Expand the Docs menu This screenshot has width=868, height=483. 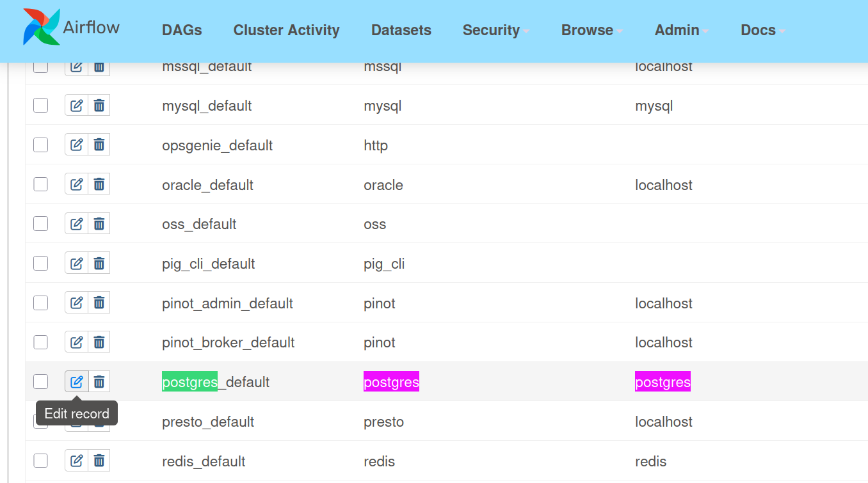[762, 30]
